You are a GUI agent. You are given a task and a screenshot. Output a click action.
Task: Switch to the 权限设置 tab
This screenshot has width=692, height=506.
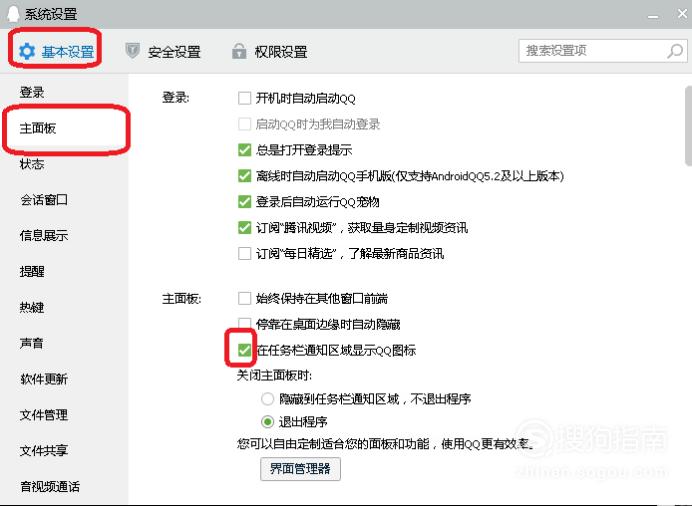click(270, 52)
